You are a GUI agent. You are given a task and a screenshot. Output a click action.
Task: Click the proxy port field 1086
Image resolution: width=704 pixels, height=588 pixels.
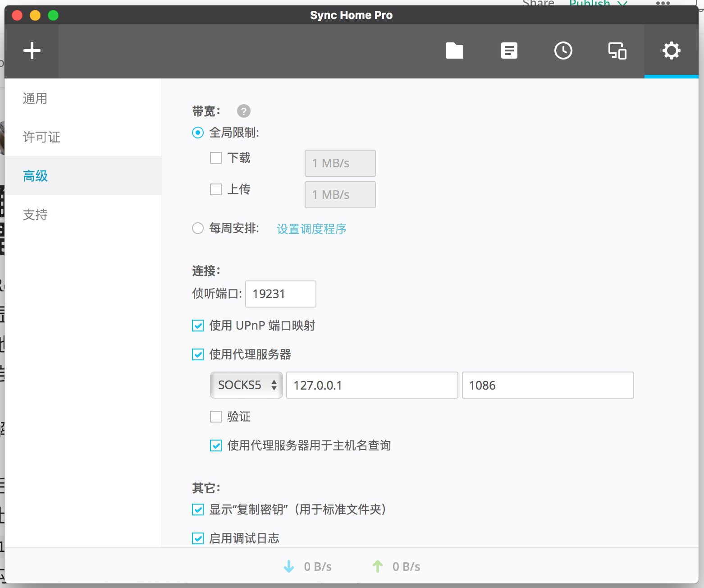coord(548,385)
